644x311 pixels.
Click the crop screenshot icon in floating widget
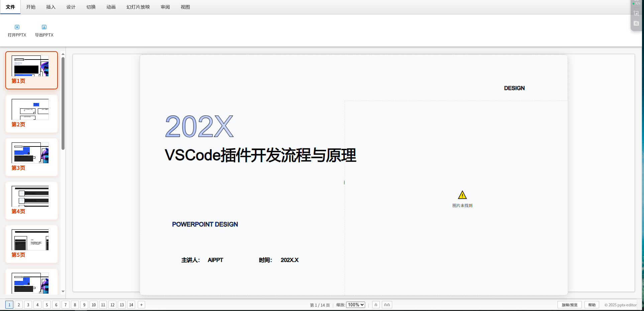636,13
